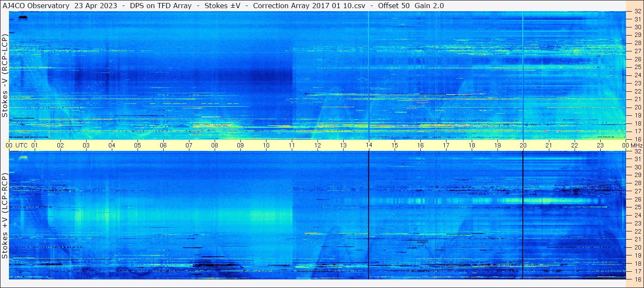
Task: Click the 01 UTC hour label
Action: (35, 145)
